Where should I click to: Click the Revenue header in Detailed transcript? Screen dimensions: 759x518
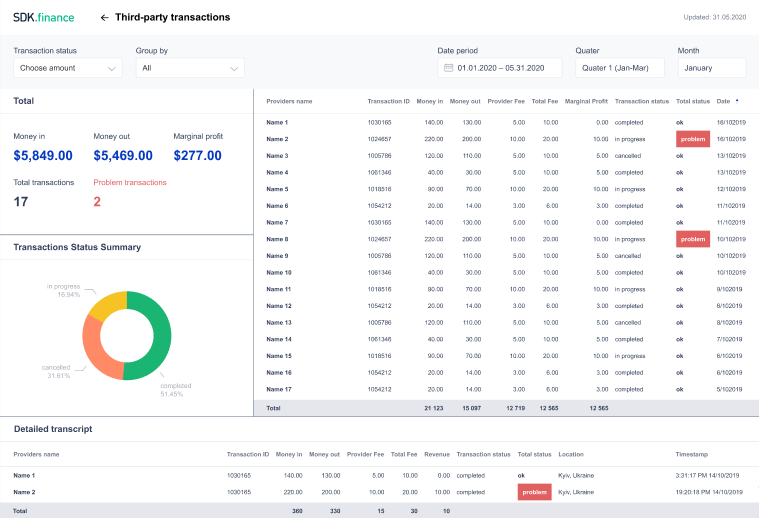click(437, 454)
